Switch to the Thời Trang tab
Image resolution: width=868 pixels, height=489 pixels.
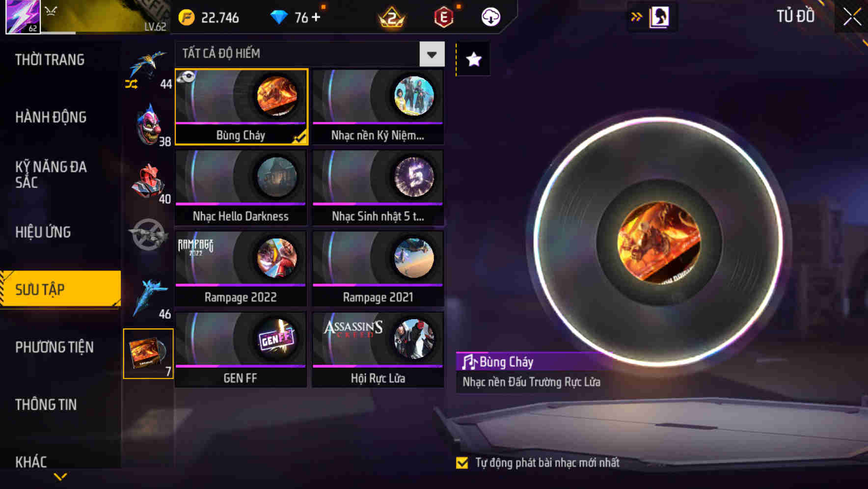[x=50, y=60]
